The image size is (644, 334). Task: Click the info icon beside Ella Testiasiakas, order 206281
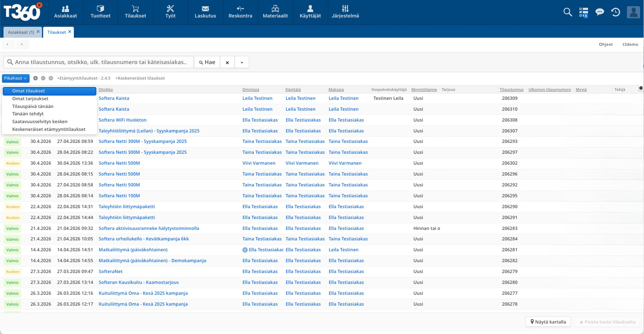click(245, 250)
